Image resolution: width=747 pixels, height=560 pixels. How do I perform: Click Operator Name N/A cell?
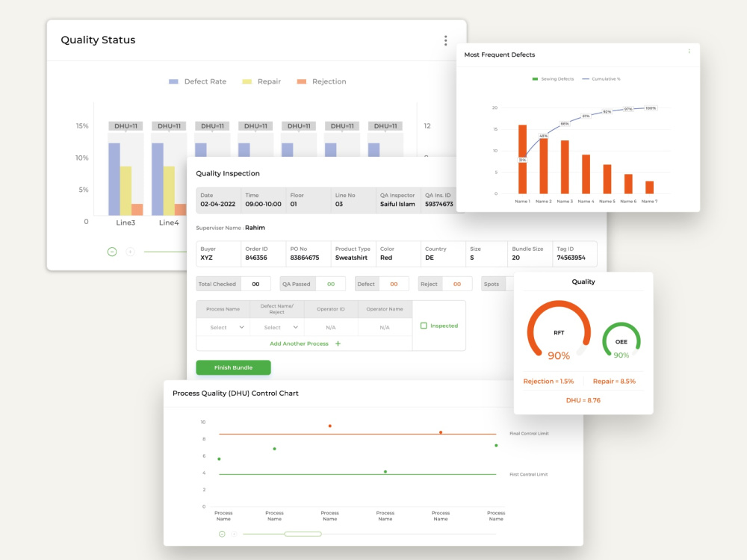385,327
